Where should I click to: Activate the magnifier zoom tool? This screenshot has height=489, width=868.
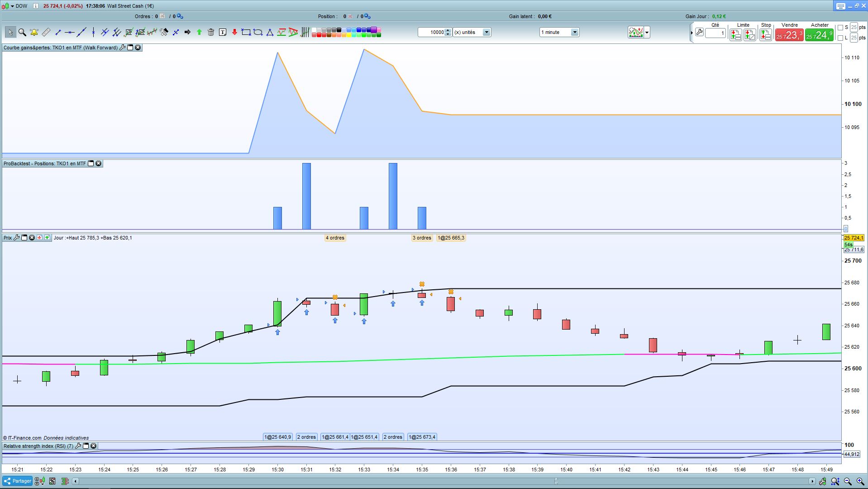click(x=22, y=32)
